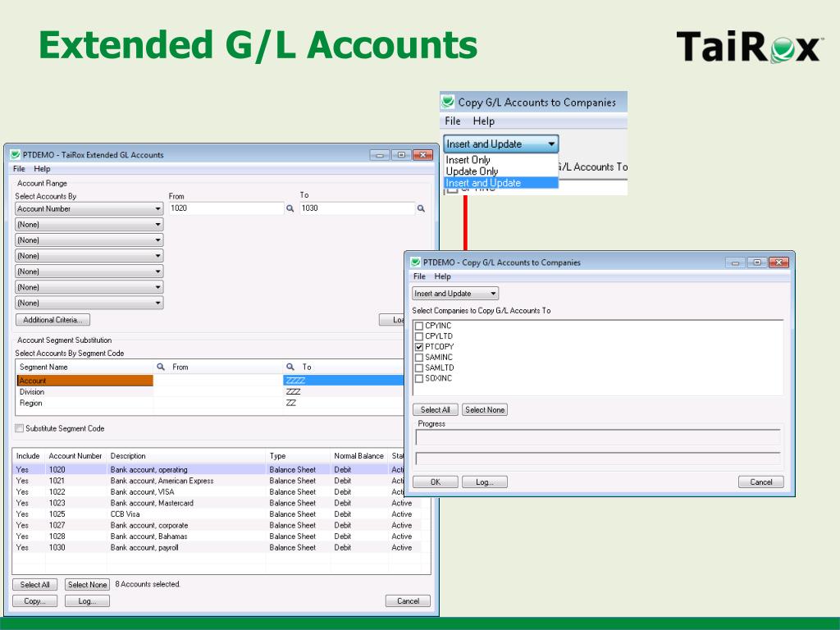Click OK in Copy G/L dialog
Viewport: 840px width, 630px height.
[436, 482]
